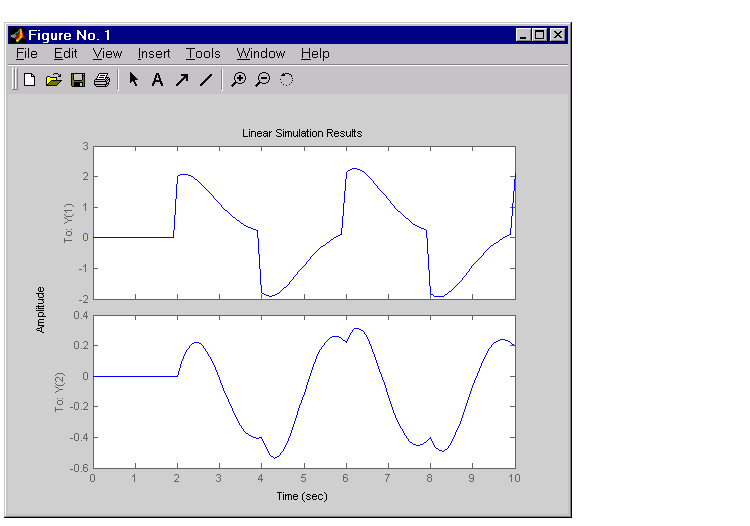Toggle the Zoom In magnifier tool
The height and width of the screenshot is (526, 750).
tap(238, 80)
